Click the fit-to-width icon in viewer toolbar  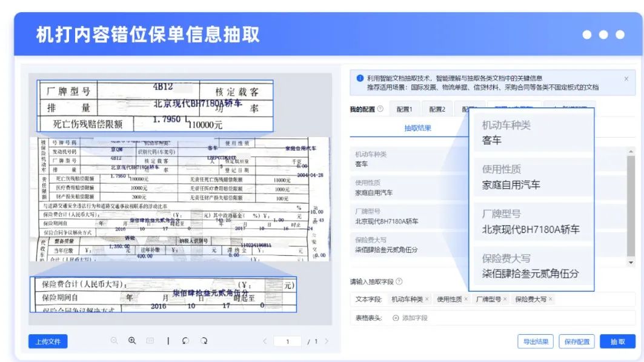tap(150, 341)
